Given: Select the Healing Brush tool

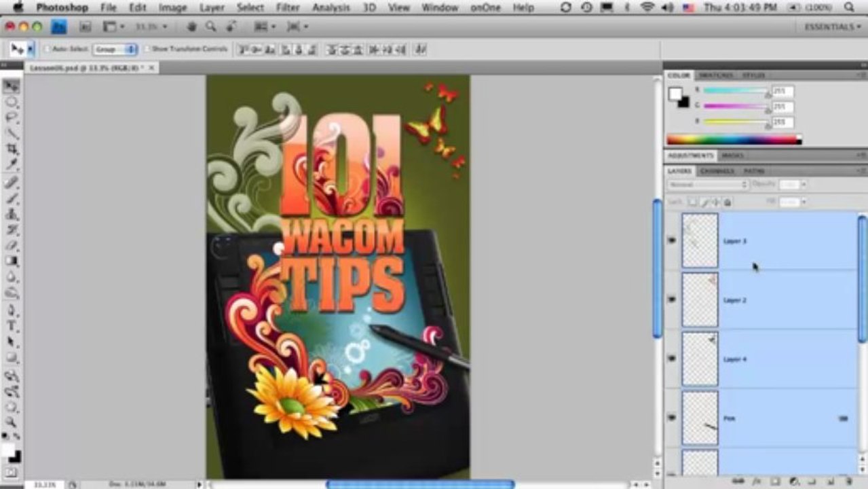Looking at the screenshot, I should click(12, 183).
